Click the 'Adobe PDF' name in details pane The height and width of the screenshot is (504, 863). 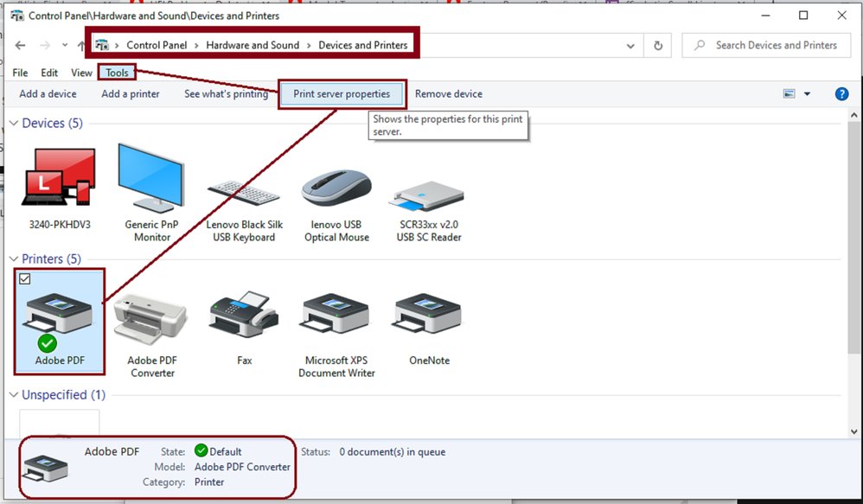click(x=112, y=452)
